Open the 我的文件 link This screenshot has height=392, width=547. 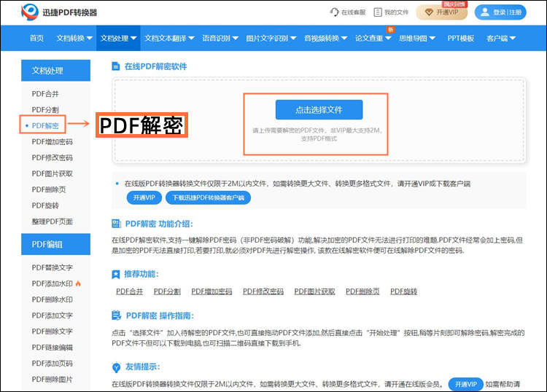pos(391,12)
